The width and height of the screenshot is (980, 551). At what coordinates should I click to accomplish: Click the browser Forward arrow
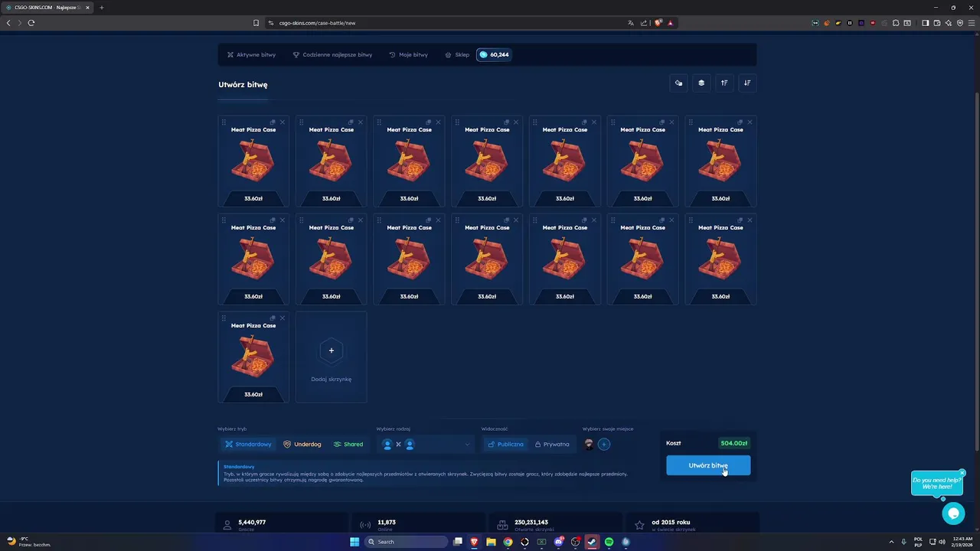[x=20, y=23]
